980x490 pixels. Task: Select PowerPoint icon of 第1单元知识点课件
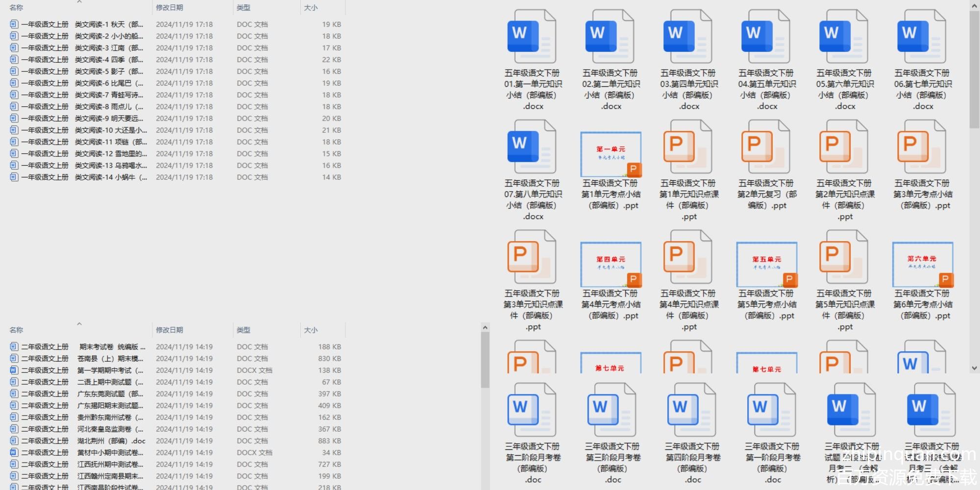[688, 147]
